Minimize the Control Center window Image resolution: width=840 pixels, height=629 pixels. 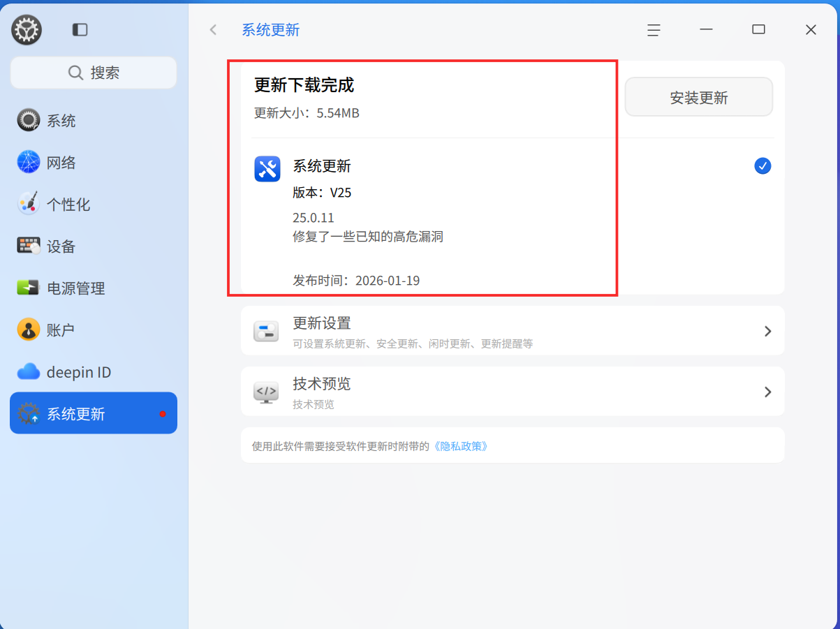(x=707, y=29)
